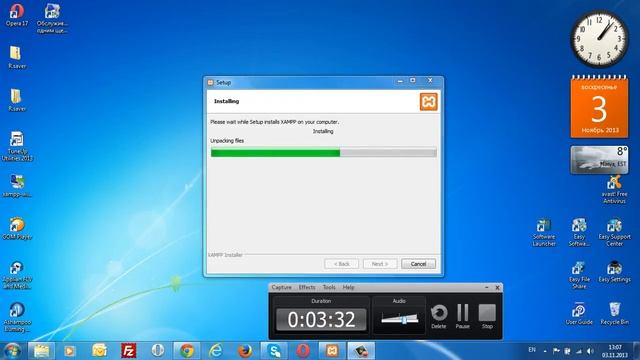Open the Easy Software desktop shortcut

coord(579,232)
